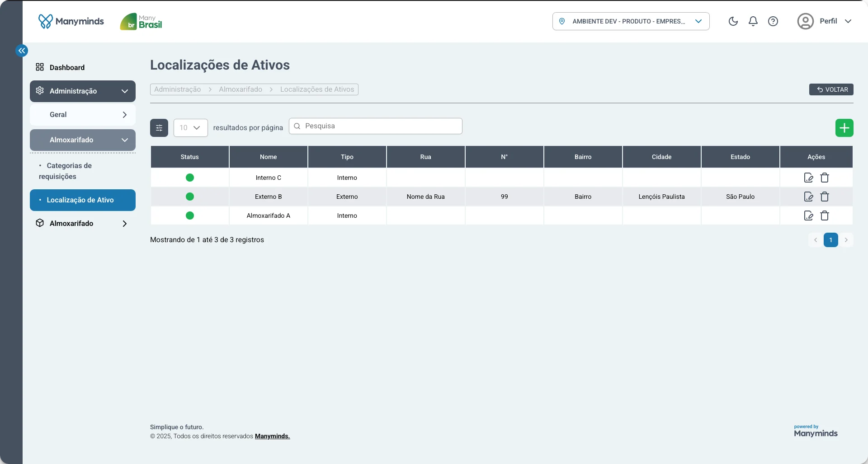868x464 pixels.
Task: Click the Almoxarifado A name cell
Action: click(269, 216)
